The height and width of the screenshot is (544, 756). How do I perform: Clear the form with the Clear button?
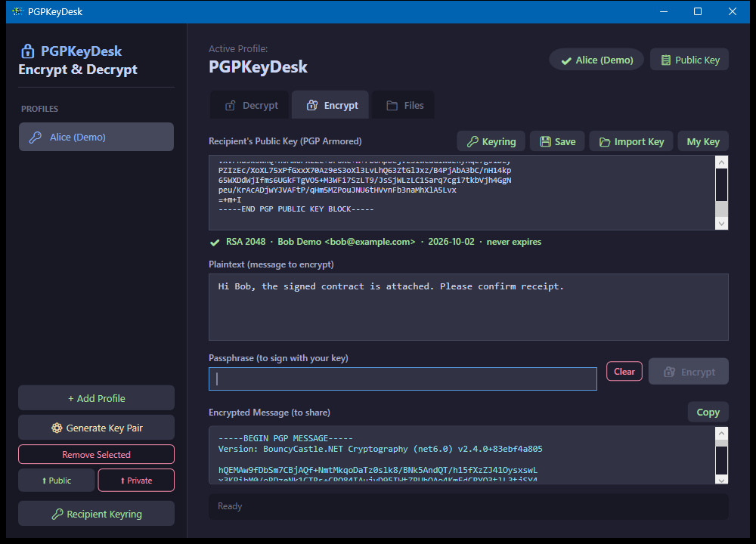tap(624, 372)
